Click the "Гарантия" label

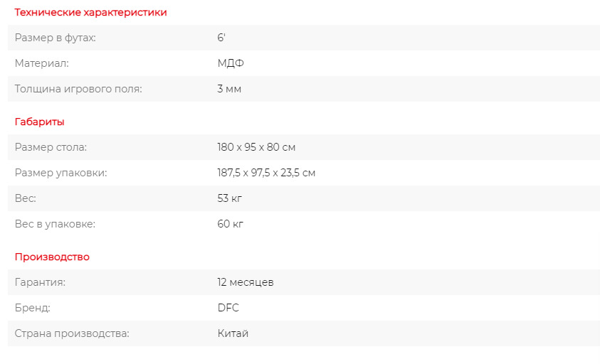coord(40,282)
